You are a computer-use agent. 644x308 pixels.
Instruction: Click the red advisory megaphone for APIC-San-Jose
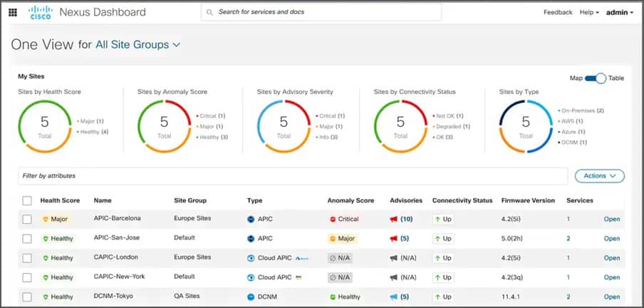point(393,239)
